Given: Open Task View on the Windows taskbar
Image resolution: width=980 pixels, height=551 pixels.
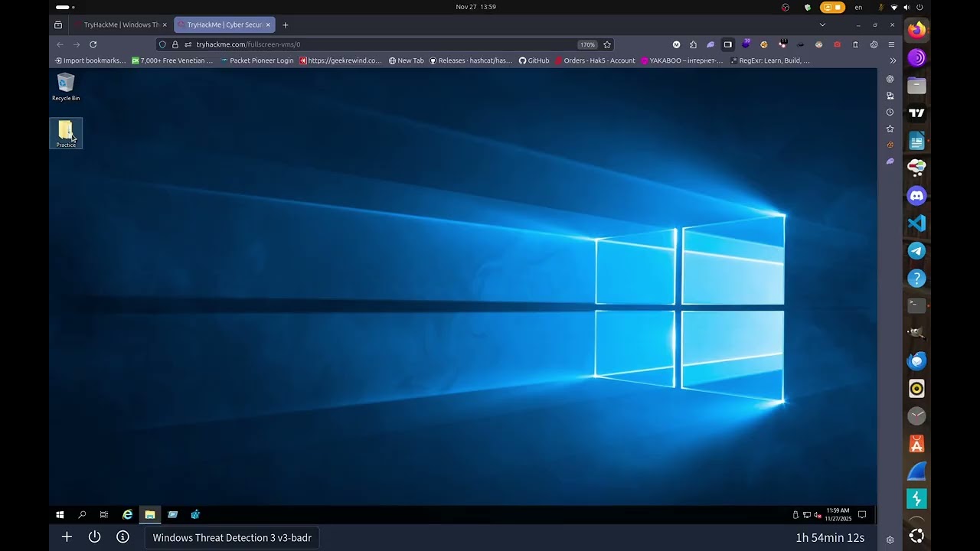Looking at the screenshot, I should tap(104, 515).
